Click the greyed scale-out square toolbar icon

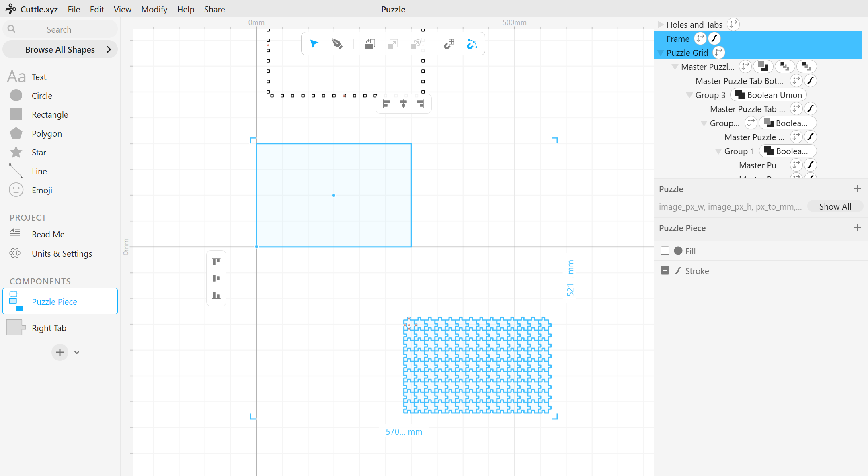pos(393,44)
